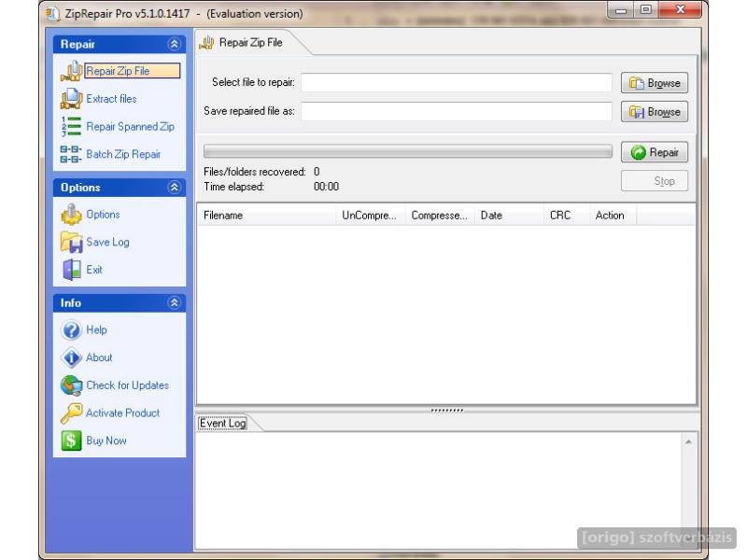Open the Buy Now link
747x560 pixels.
[x=106, y=441]
